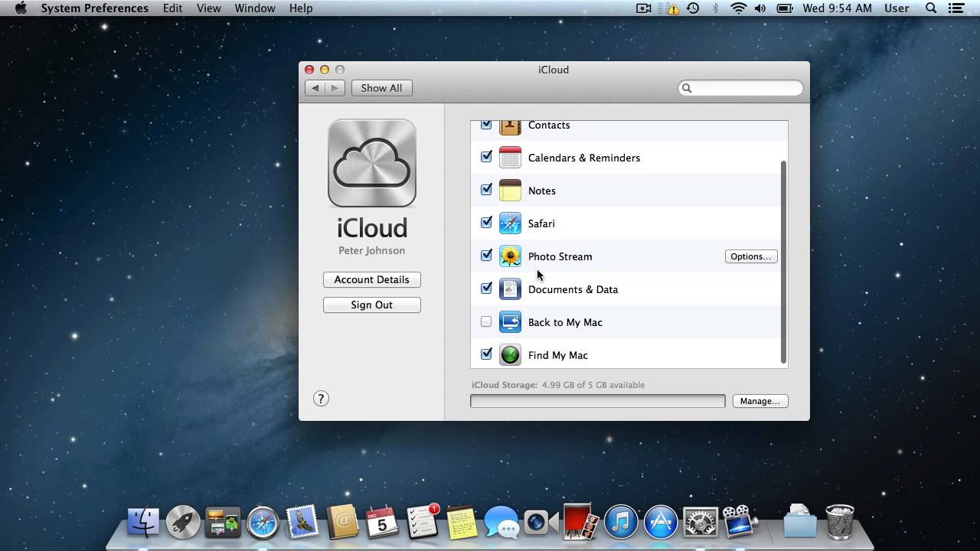Image resolution: width=980 pixels, height=551 pixels.
Task: Open Photo Booth in the Dock
Action: (581, 523)
